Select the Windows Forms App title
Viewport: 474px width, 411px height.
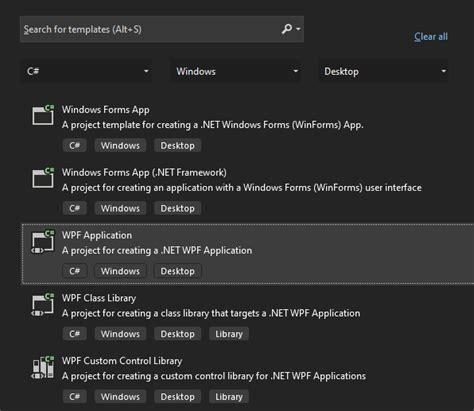click(x=105, y=110)
